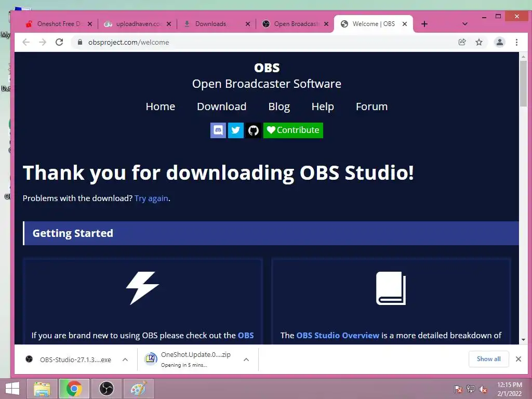Viewport: 532px width, 399px height.
Task: Click the book overview icon
Action: (391, 288)
